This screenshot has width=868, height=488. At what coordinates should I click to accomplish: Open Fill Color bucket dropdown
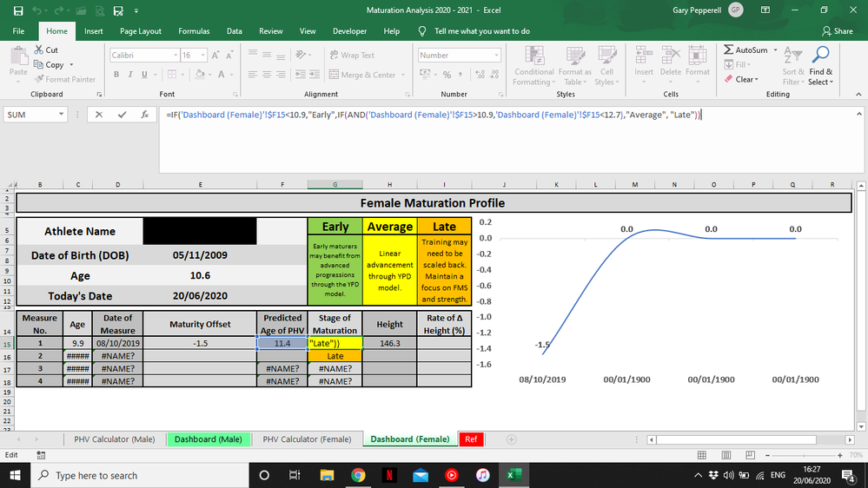click(x=209, y=75)
